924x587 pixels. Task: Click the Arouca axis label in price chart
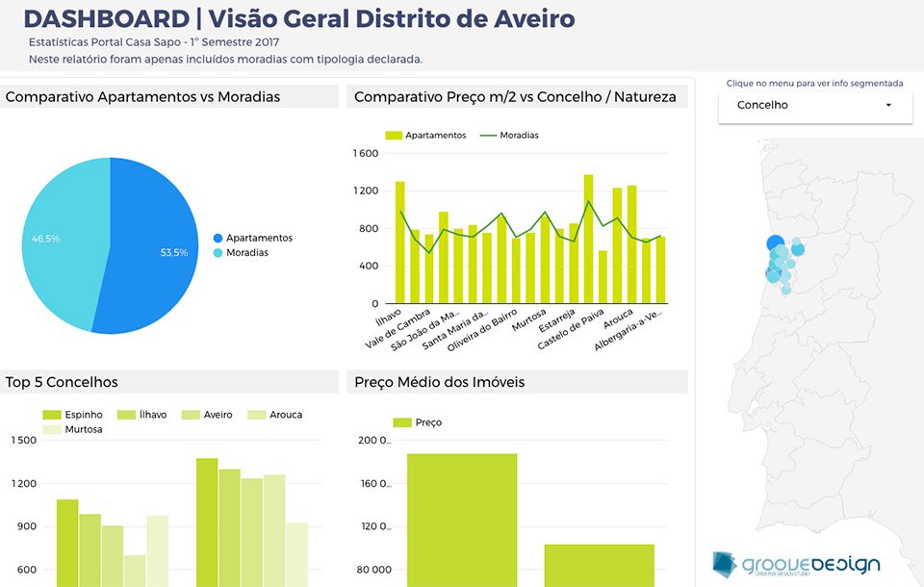[x=618, y=319]
